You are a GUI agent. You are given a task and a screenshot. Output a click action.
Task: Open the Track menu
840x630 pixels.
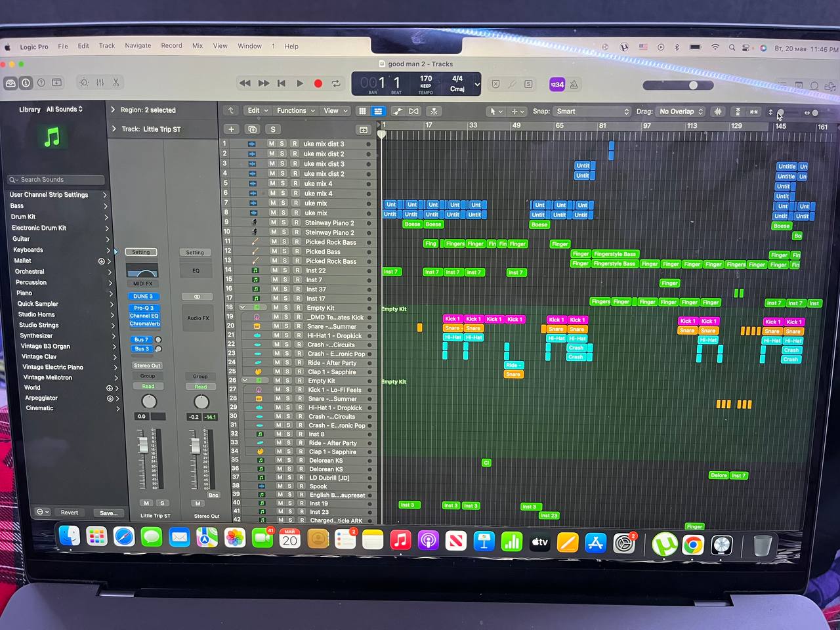pos(106,46)
